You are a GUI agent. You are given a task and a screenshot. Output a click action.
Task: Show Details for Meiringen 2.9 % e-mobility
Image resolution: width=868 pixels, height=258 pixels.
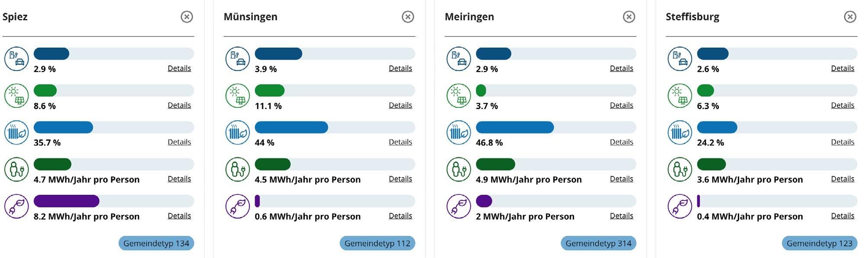coord(621,68)
